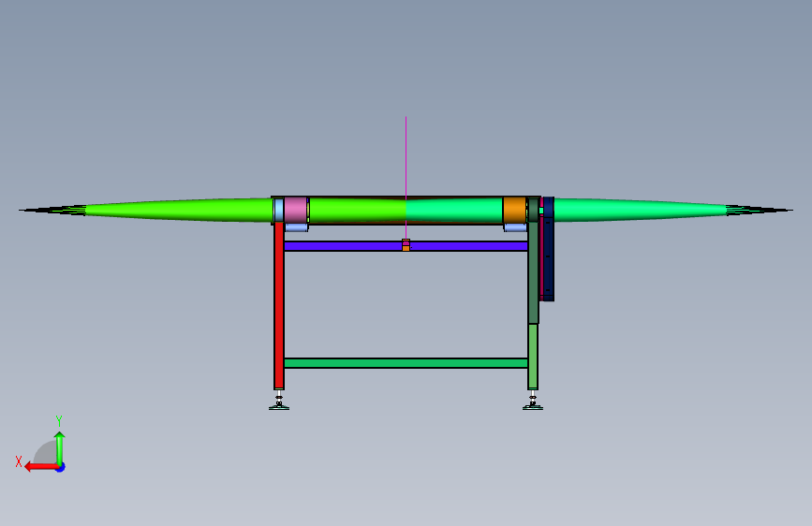Screen dimensions: 812x526
Task: Click the green Y axis arrow on triad
Action: click(60, 449)
